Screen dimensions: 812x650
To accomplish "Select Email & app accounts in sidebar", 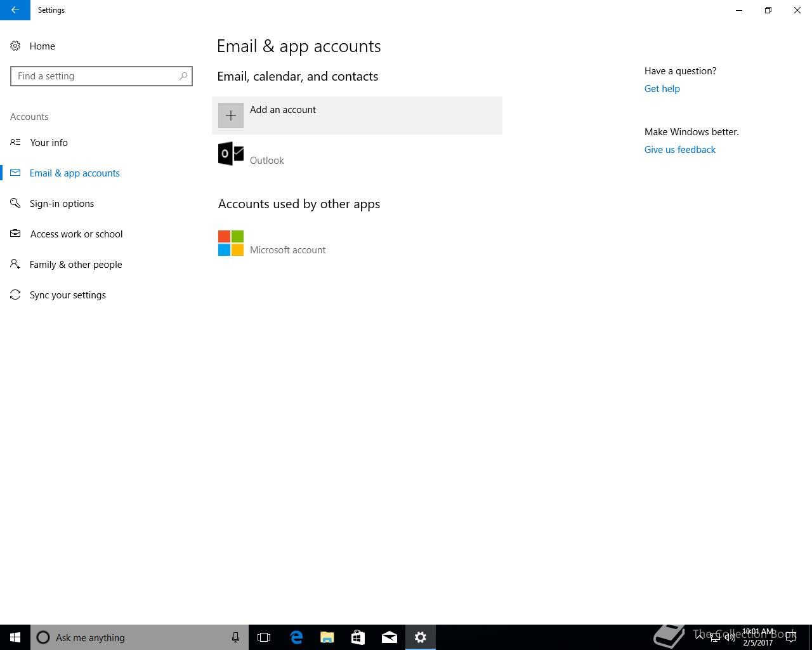I will click(x=75, y=173).
